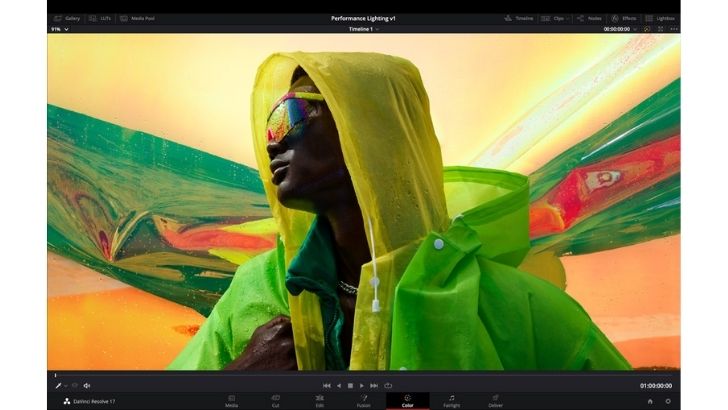The height and width of the screenshot is (410, 728).
Task: Show the Timeline panel from top toolbar
Action: click(519, 18)
